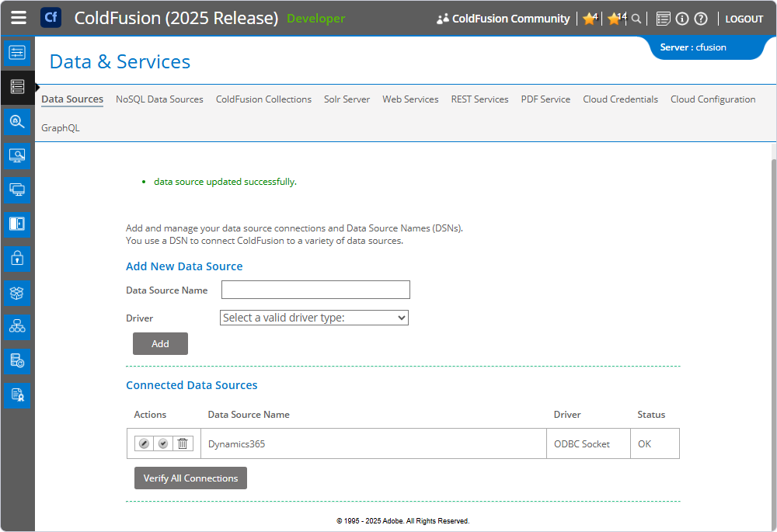This screenshot has height=532, width=777.
Task: Click the first star favorites icon
Action: [589, 18]
